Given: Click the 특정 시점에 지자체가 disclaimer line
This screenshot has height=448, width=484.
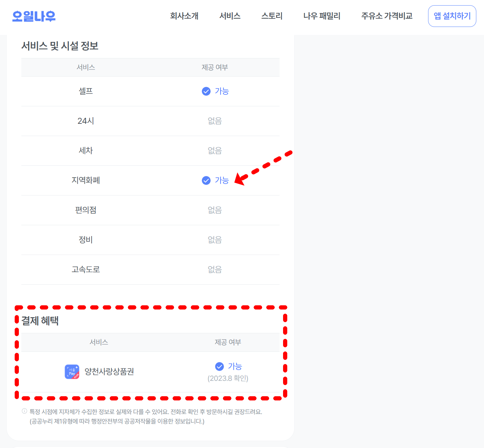Looking at the screenshot, I should (146, 412).
